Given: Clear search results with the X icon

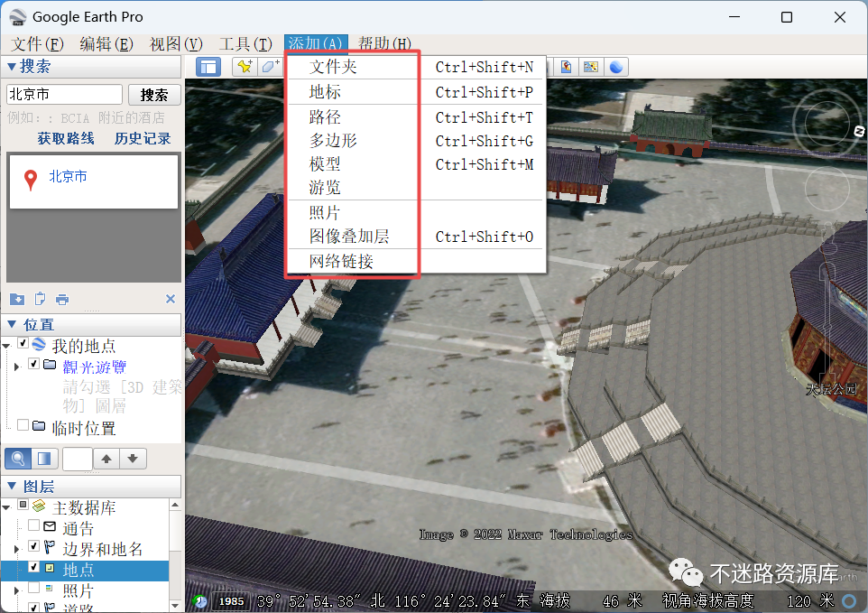Looking at the screenshot, I should (171, 299).
